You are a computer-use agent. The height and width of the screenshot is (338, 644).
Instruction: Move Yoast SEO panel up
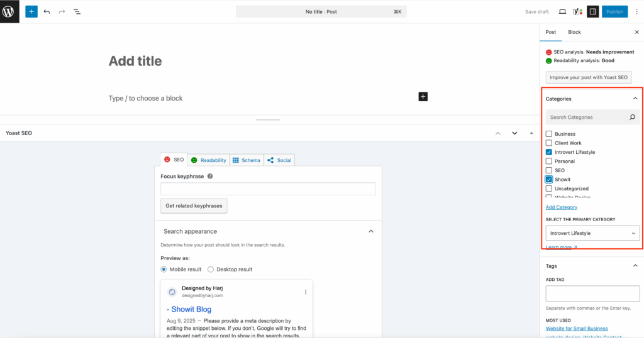(x=498, y=133)
